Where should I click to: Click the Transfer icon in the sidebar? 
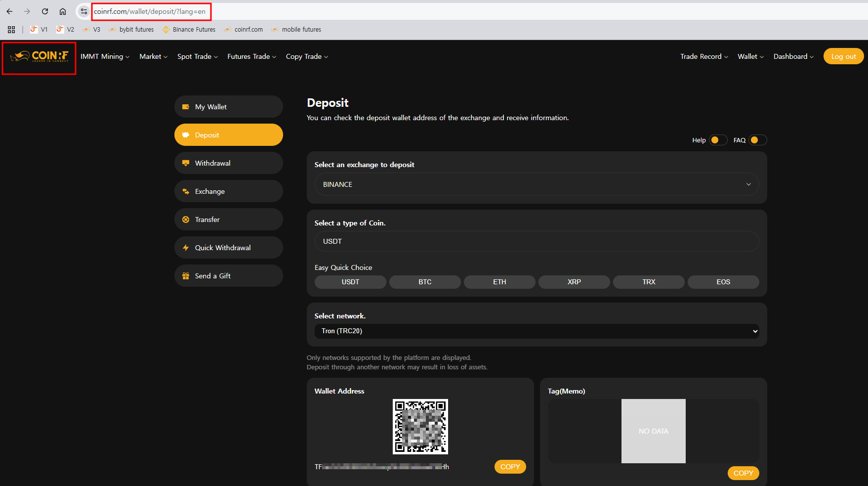tap(186, 219)
